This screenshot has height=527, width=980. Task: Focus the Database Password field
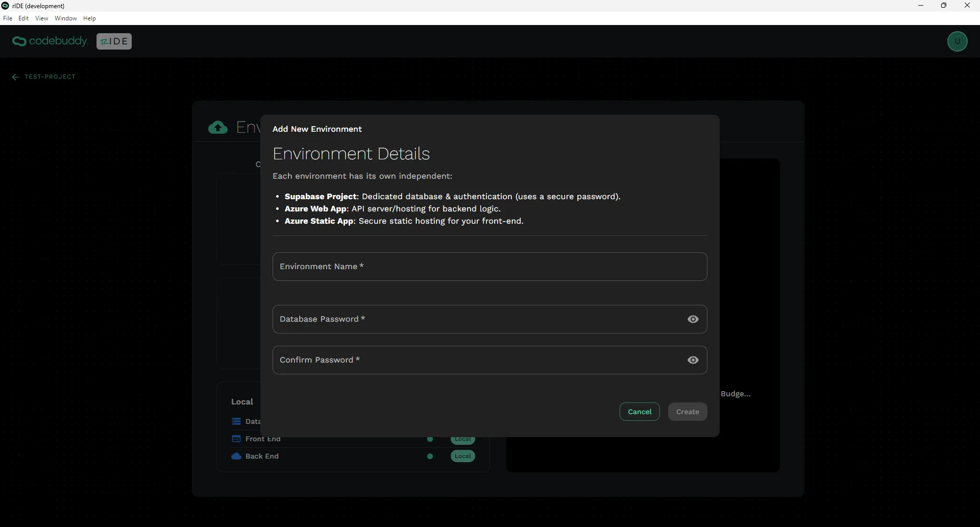pos(489,319)
